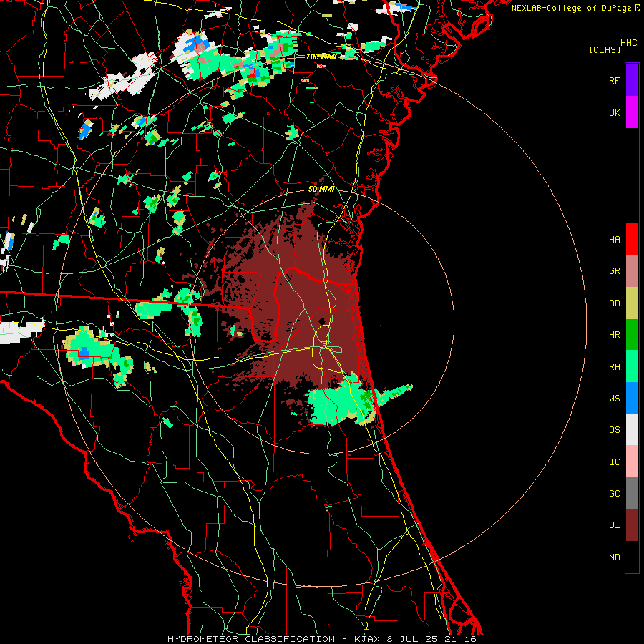The width and height of the screenshot is (644, 644).
Task: Click the HR legend label
Action: pyautogui.click(x=614, y=335)
